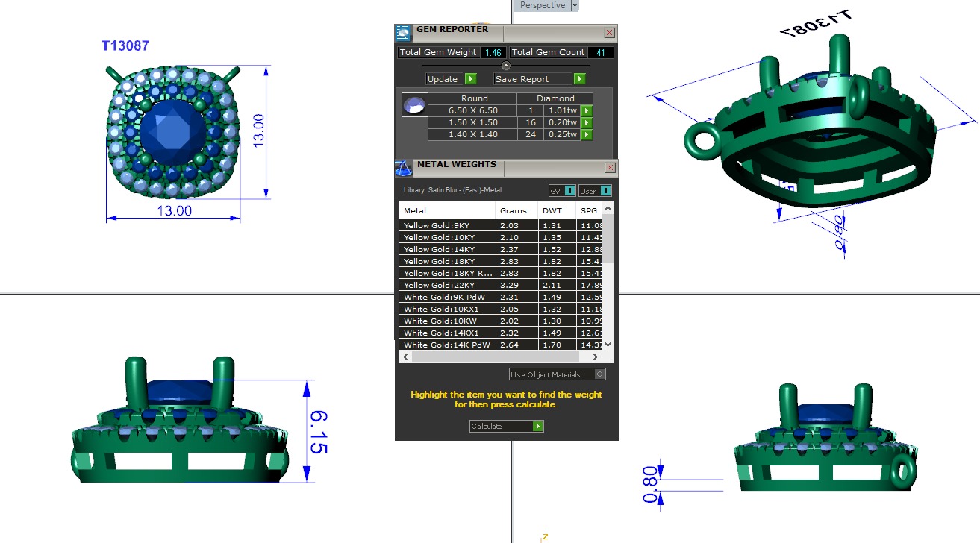The height and width of the screenshot is (543, 980).
Task: Select green arrow for 1.40 X 1.40 row
Action: coord(587,135)
